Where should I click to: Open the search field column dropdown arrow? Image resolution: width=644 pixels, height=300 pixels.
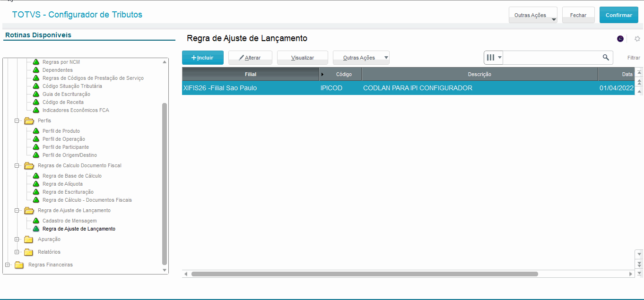point(500,58)
